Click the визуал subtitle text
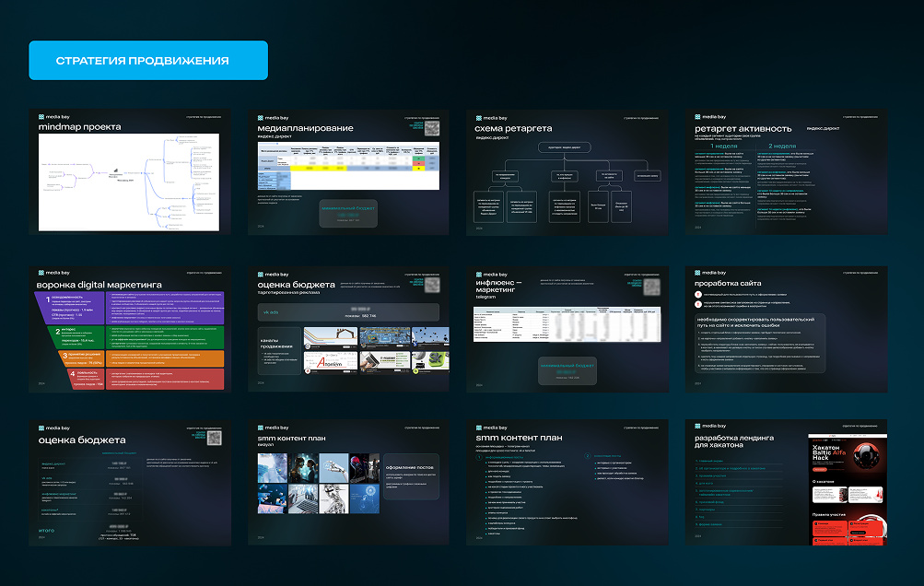 [265, 444]
